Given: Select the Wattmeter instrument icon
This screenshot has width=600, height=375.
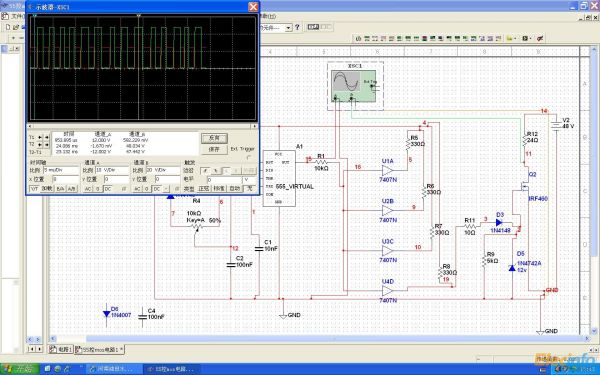Looking at the screenshot, I should click(375, 39).
